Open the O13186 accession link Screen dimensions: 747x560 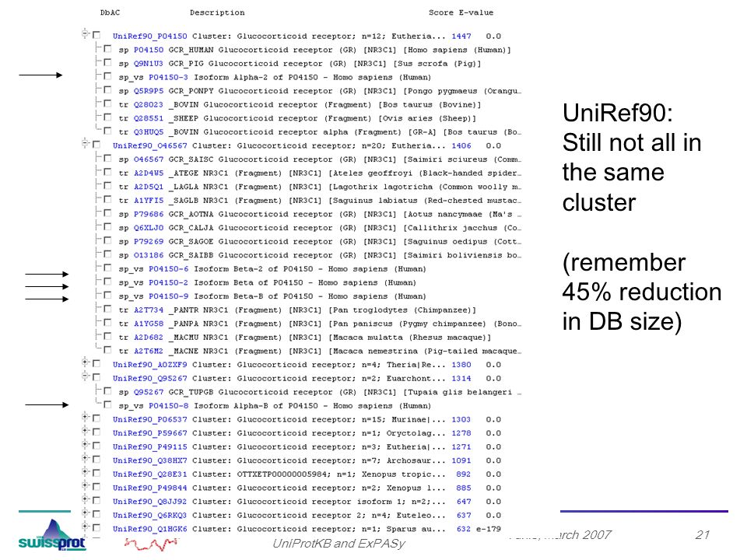tap(148, 255)
